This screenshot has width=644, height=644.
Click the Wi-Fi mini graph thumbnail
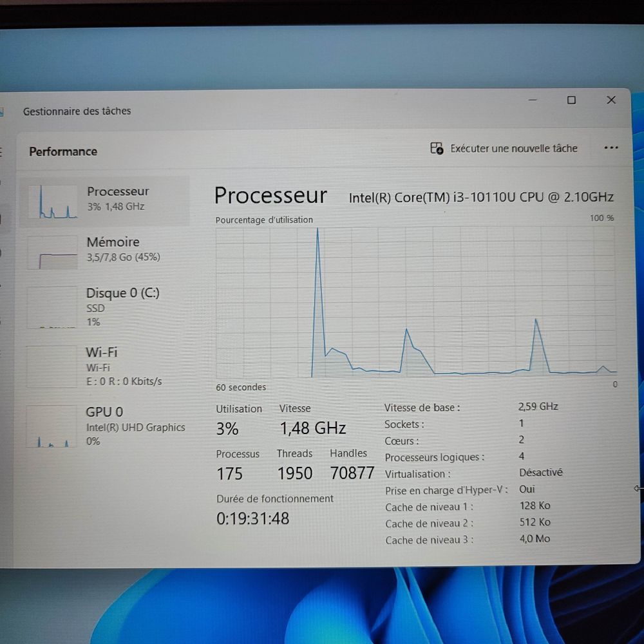[52, 366]
